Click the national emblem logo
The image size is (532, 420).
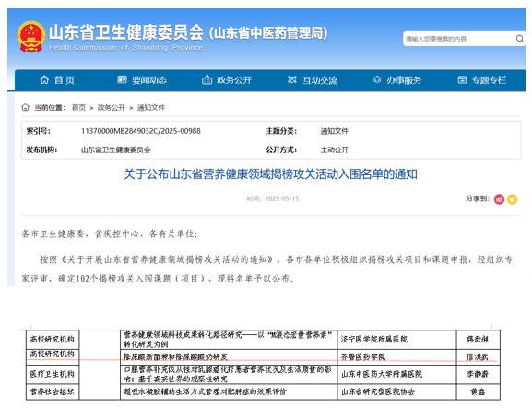(x=30, y=36)
